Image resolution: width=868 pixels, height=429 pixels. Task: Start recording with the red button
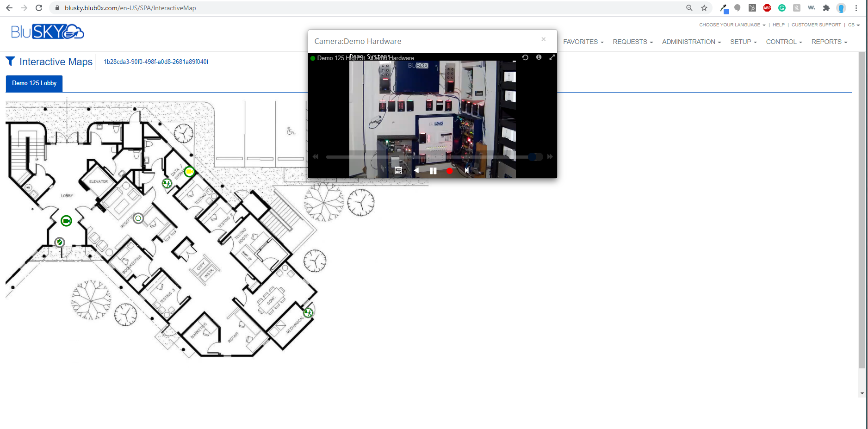coord(449,171)
